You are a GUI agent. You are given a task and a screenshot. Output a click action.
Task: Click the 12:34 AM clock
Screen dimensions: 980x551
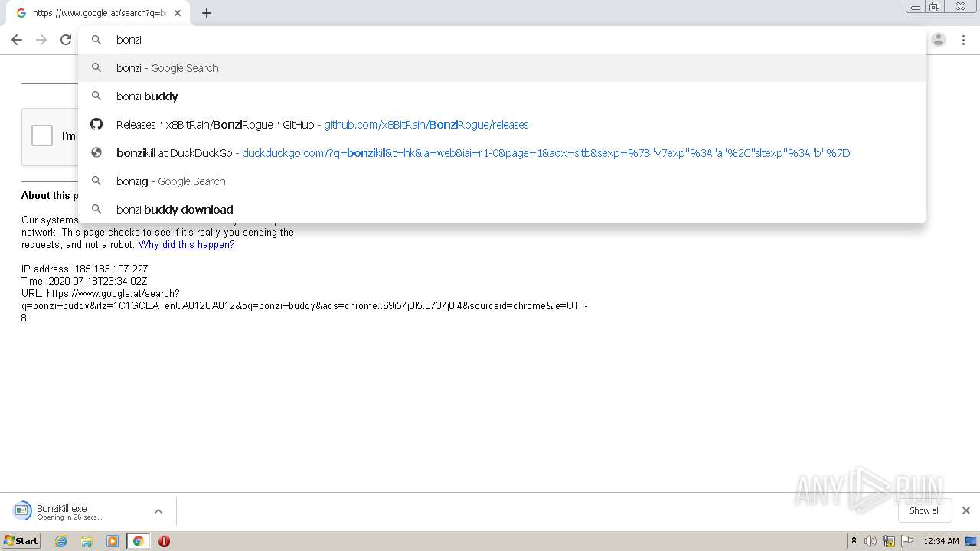(941, 541)
